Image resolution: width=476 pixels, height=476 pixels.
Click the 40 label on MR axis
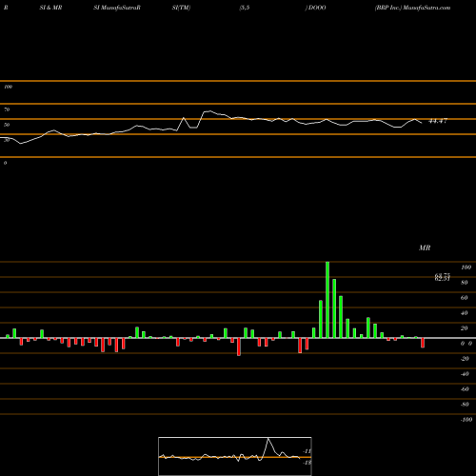coord(465,313)
